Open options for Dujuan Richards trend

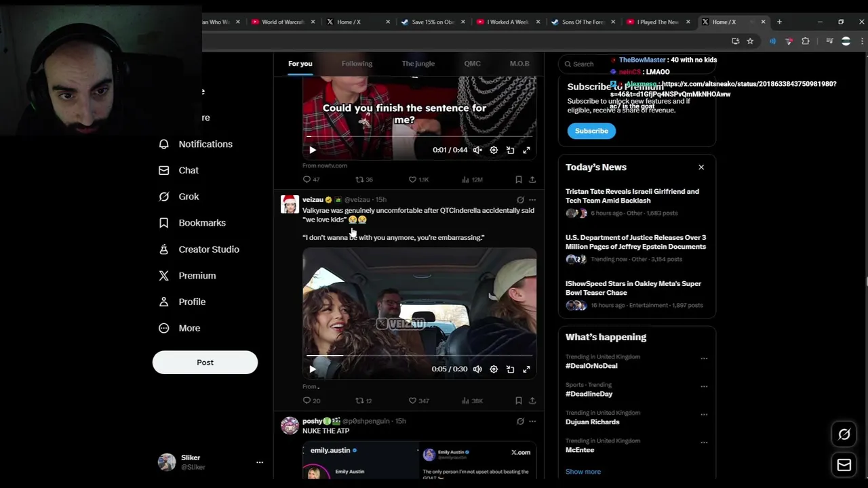click(x=704, y=415)
